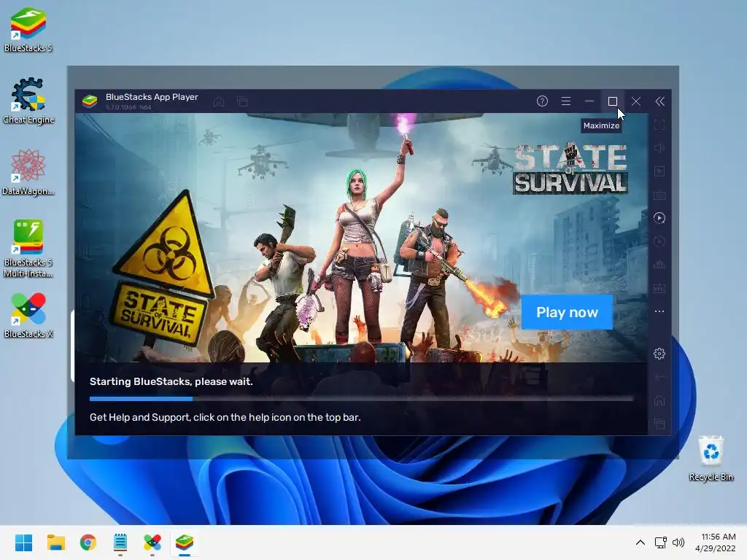747x560 pixels.
Task: Click the BlueStacks 5 taskbar icon
Action: click(x=185, y=542)
